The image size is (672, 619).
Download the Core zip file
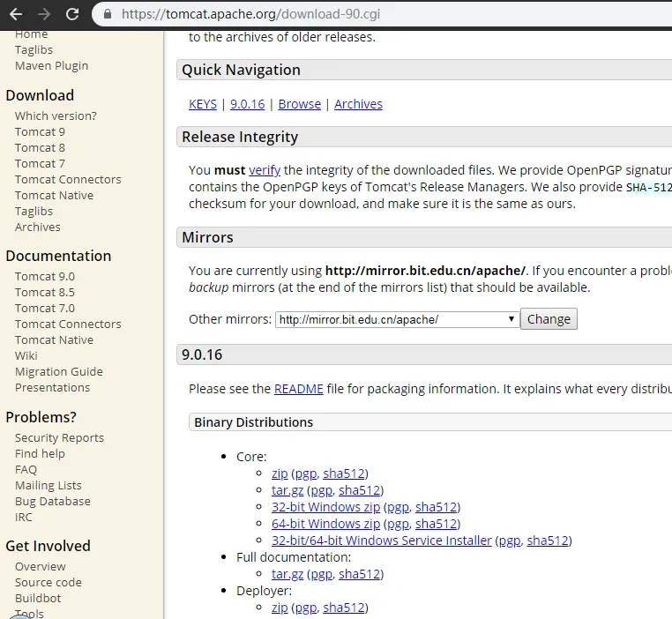tap(280, 474)
